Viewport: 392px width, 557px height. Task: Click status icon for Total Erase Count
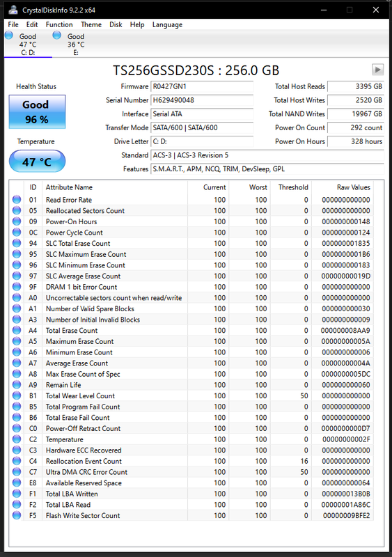click(17, 330)
